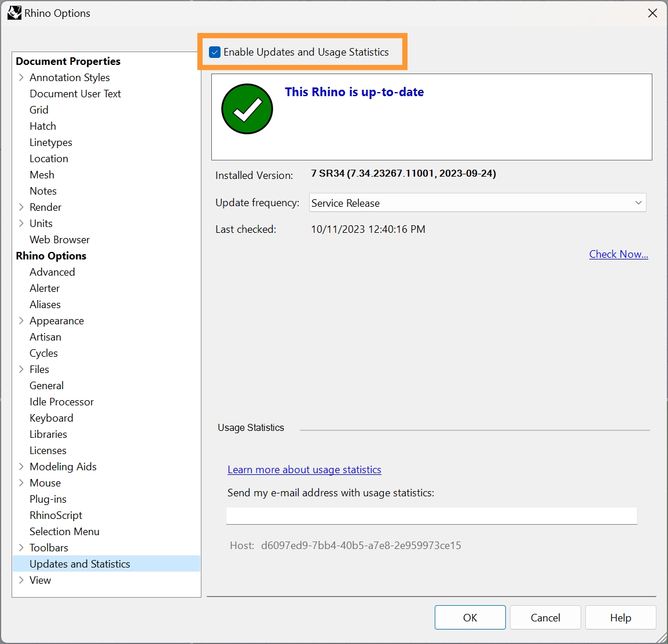
Task: Select the Licenses options page
Action: (x=48, y=451)
